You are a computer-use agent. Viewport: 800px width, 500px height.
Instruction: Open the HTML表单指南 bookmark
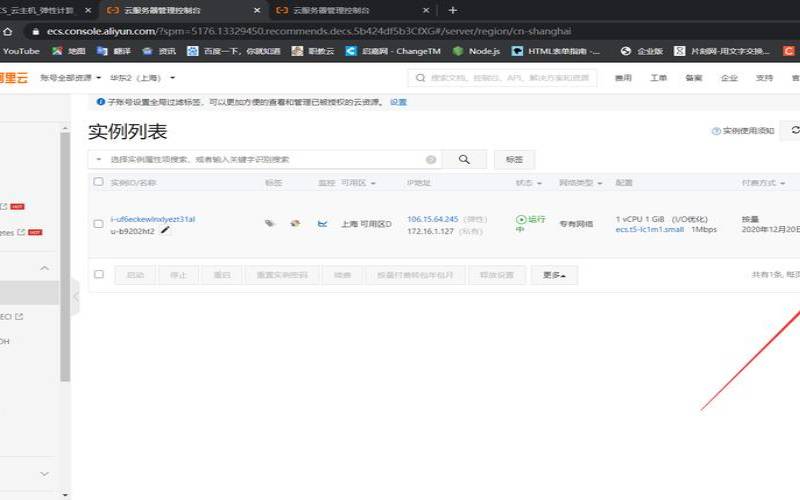(x=557, y=51)
